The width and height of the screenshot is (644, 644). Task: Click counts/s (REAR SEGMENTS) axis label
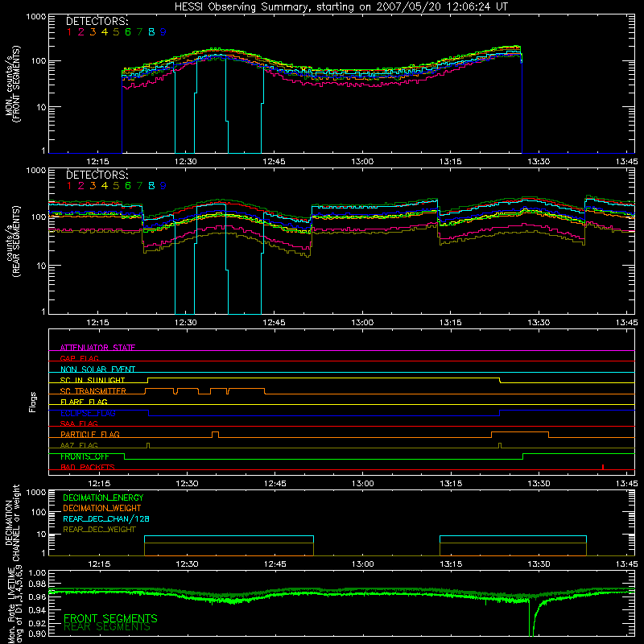(x=13, y=242)
